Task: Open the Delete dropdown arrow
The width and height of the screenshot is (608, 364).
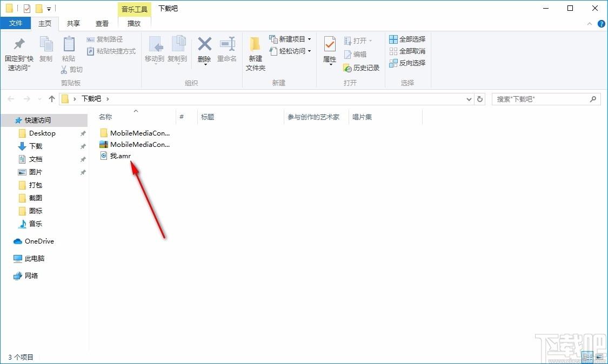Action: point(204,64)
